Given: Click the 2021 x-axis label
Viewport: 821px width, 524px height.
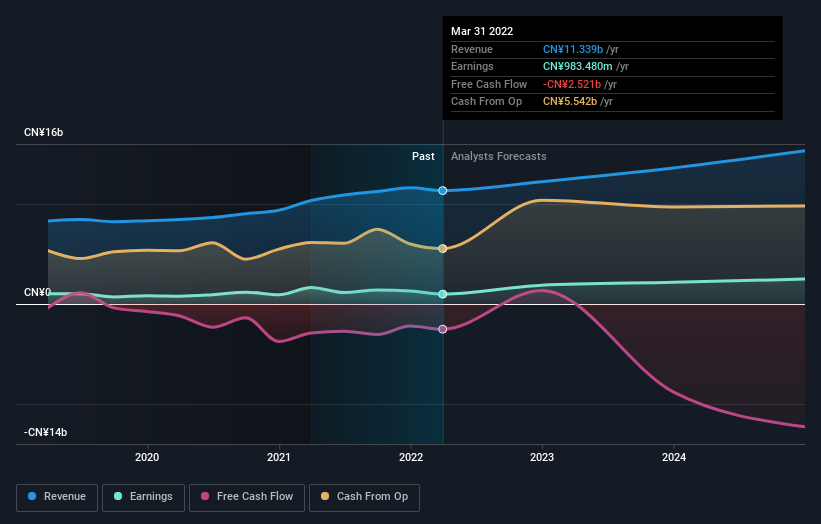Looking at the screenshot, I should pyautogui.click(x=279, y=457).
